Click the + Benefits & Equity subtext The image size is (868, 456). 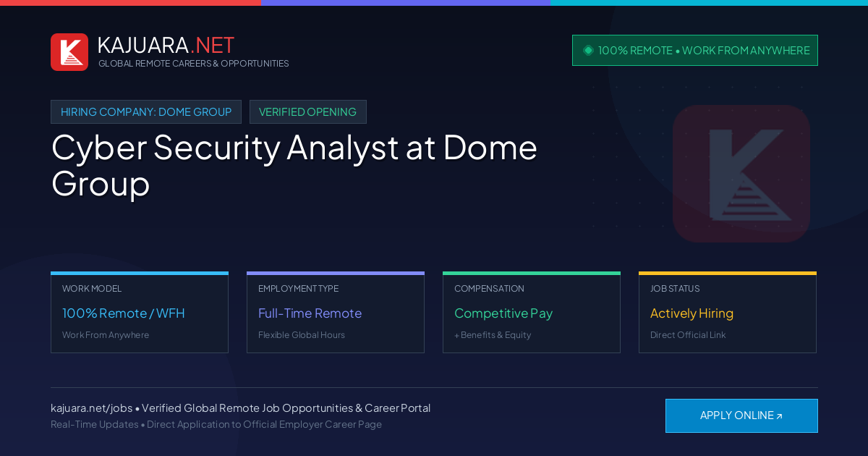coord(493,335)
